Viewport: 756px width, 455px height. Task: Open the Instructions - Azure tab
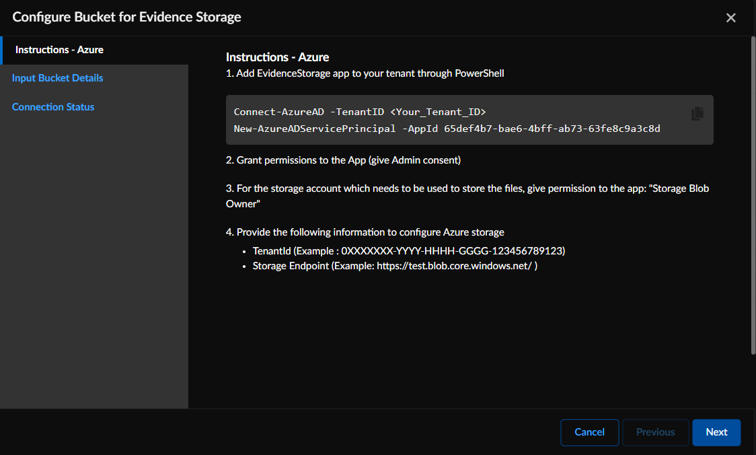pos(59,50)
